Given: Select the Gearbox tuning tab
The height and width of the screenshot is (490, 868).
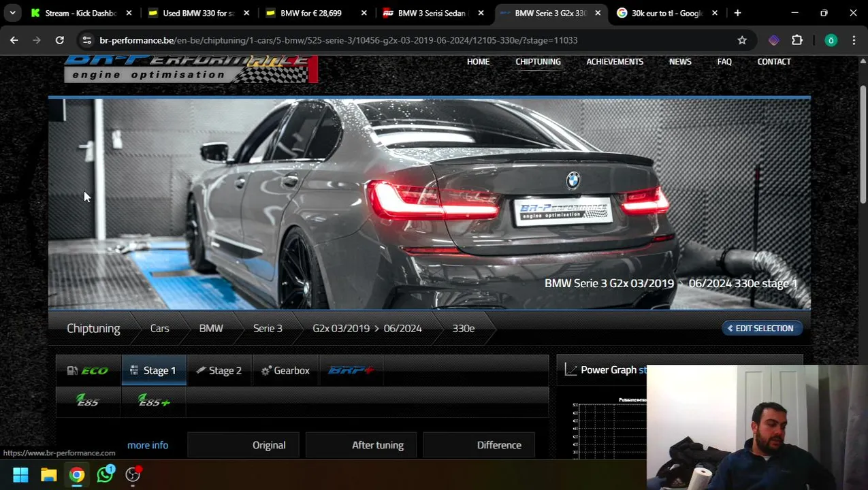Looking at the screenshot, I should pyautogui.click(x=285, y=370).
